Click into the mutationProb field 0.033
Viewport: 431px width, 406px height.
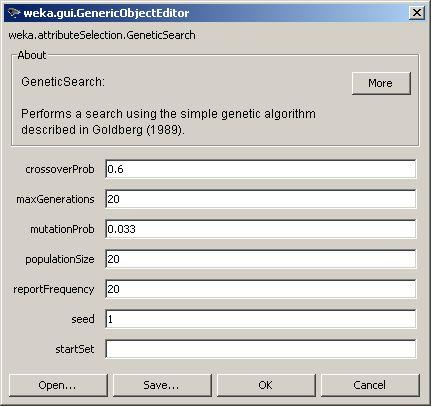[x=261, y=229]
